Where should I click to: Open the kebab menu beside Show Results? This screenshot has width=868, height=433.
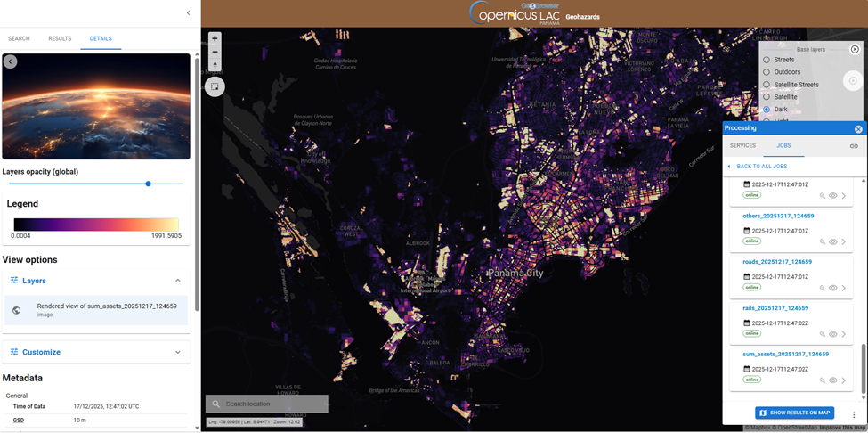853,413
